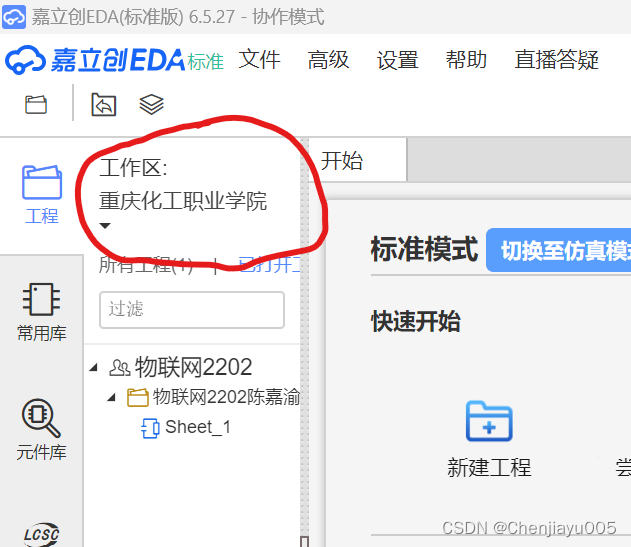Viewport: 631px width, 547px height.
Task: Click the 新建工程 label
Action: pyautogui.click(x=489, y=467)
